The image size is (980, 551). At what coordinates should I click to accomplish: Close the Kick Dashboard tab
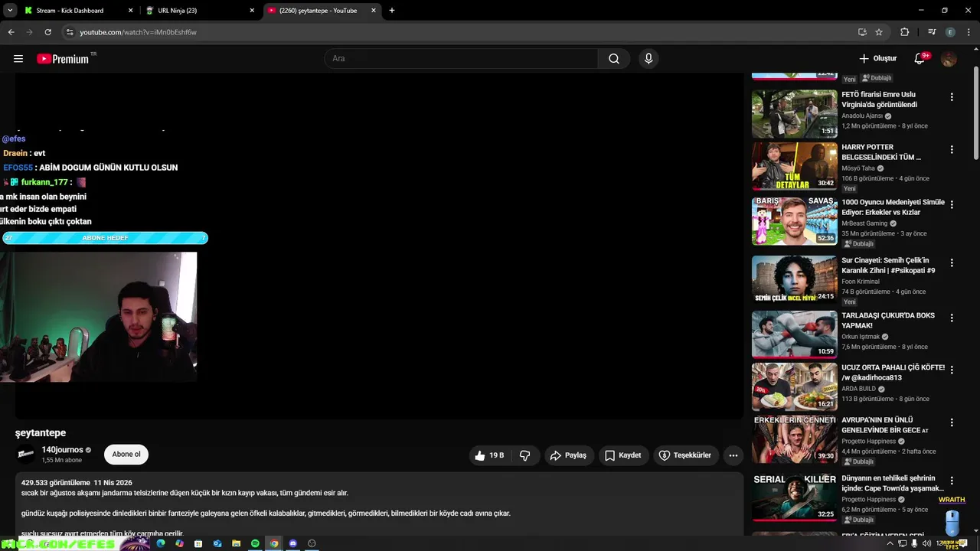(x=130, y=11)
